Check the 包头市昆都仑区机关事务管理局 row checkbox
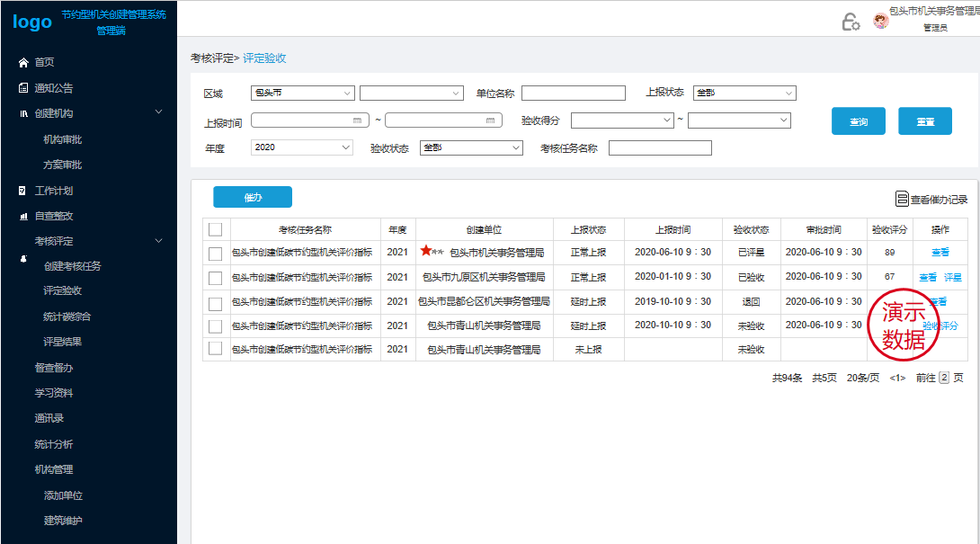The width and height of the screenshot is (980, 544). [x=215, y=302]
